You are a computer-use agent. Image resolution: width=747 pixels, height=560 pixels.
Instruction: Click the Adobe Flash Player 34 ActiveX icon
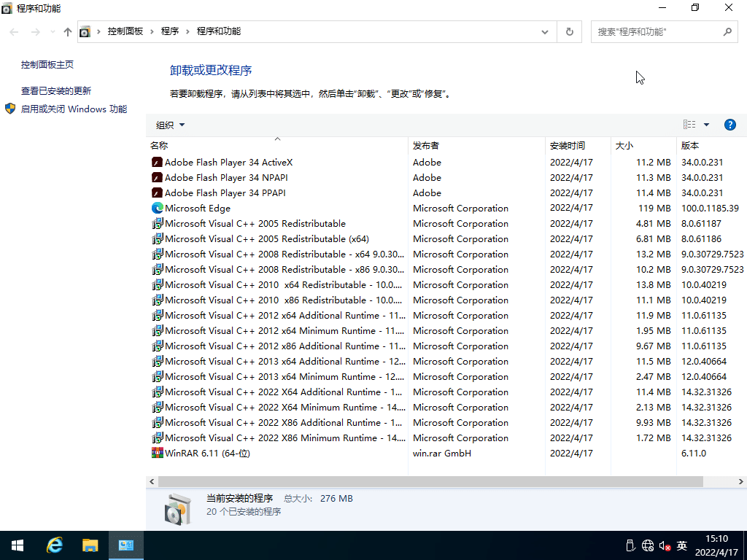(x=157, y=163)
